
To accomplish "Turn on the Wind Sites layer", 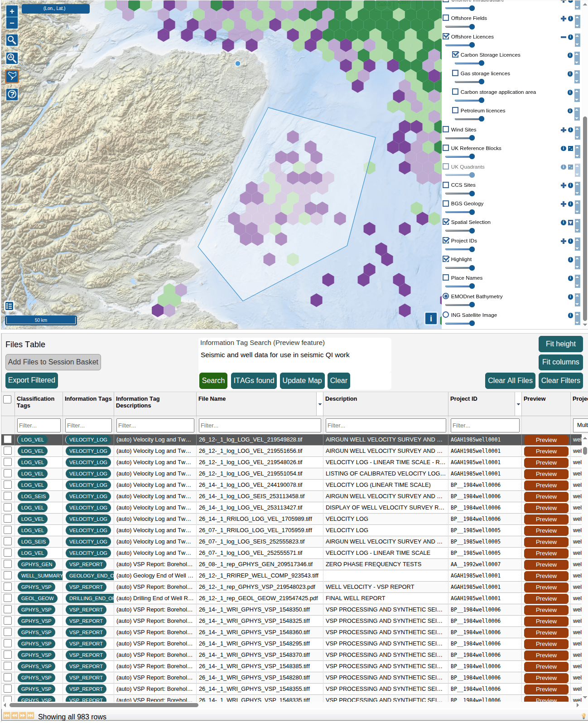I will (x=446, y=130).
